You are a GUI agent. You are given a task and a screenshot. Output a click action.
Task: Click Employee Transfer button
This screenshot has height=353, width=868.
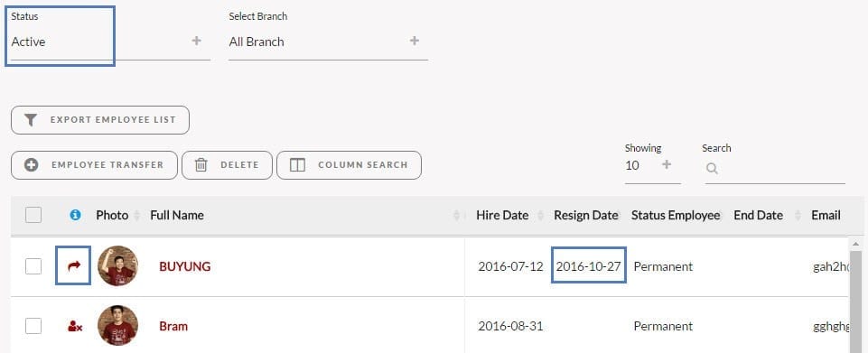(94, 165)
